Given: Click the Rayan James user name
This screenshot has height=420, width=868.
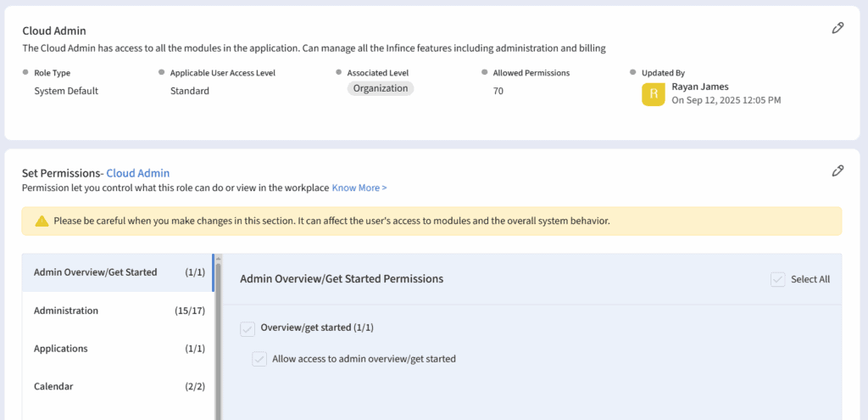Looking at the screenshot, I should (x=699, y=87).
